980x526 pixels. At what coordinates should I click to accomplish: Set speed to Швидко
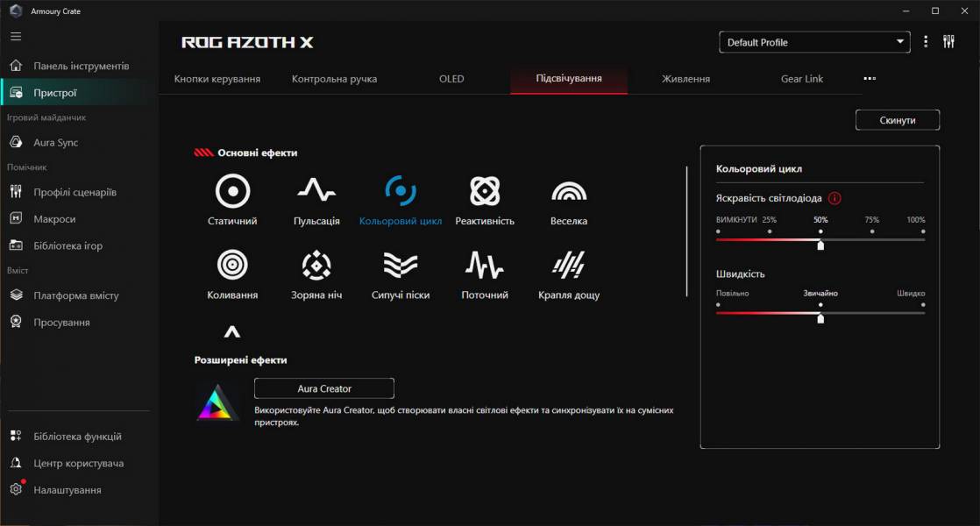pyautogui.click(x=922, y=304)
